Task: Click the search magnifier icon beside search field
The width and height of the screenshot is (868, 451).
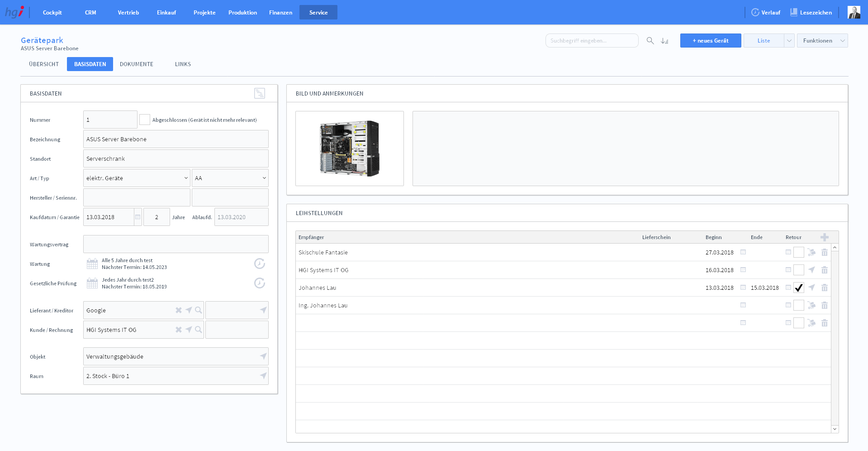Action: pos(650,41)
